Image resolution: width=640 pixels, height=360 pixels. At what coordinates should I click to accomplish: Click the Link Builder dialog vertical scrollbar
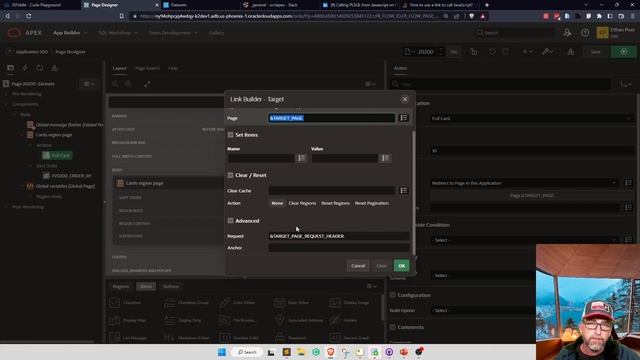click(x=414, y=192)
